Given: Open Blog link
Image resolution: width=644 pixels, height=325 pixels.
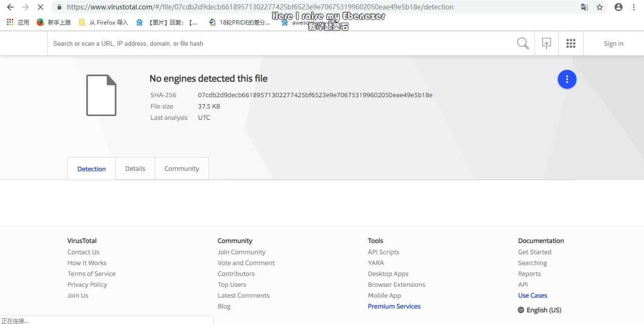Looking at the screenshot, I should pyautogui.click(x=224, y=306).
